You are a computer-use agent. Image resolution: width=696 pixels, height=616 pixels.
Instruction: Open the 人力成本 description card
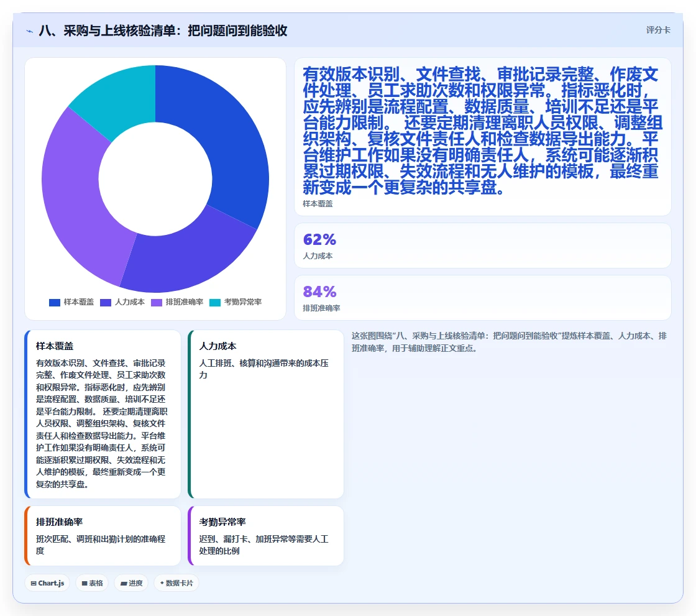click(x=265, y=414)
